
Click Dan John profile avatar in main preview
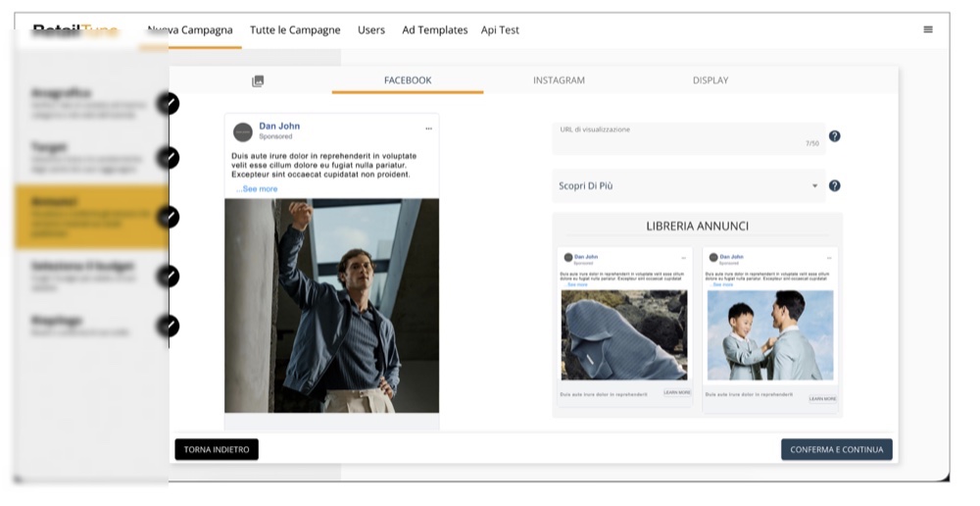point(242,132)
